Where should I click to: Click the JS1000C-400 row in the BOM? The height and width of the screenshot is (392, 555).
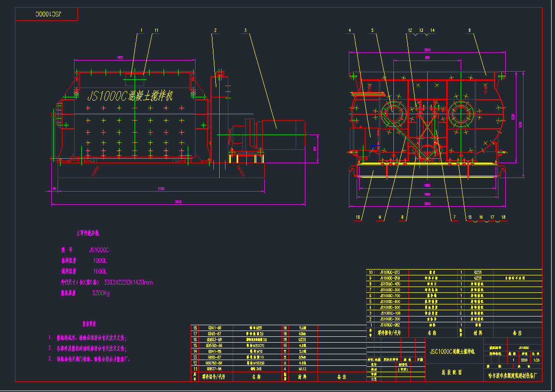pos(390,284)
